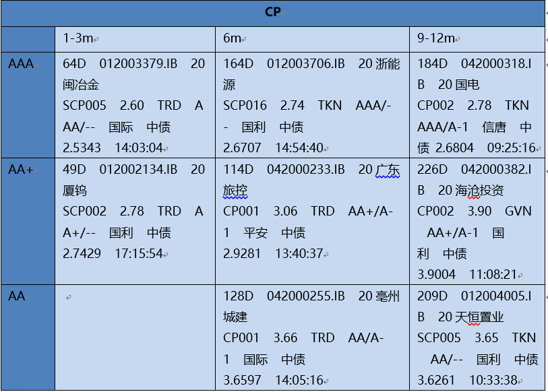Click valuation 2.6707
This screenshot has width=548, height=392.
242,148
